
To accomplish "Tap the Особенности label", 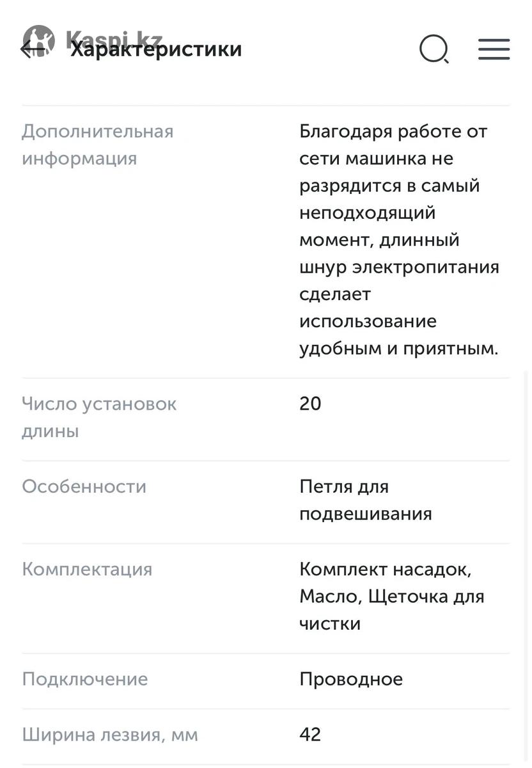I will [84, 486].
